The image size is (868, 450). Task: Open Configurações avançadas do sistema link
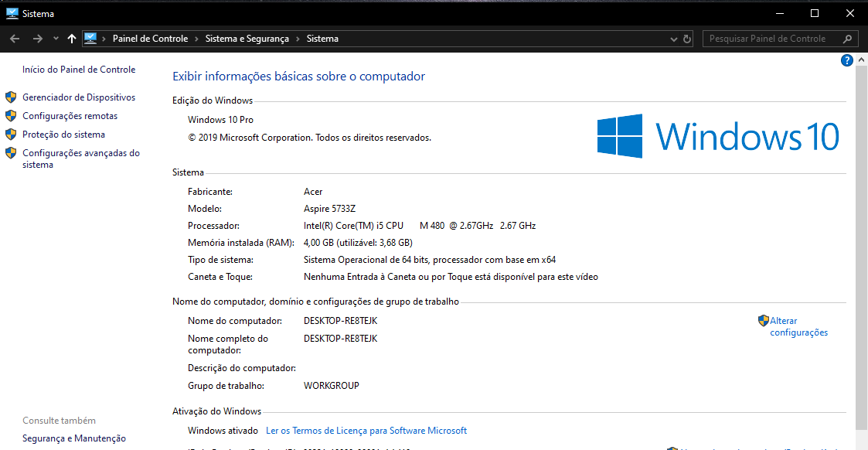[x=81, y=159]
